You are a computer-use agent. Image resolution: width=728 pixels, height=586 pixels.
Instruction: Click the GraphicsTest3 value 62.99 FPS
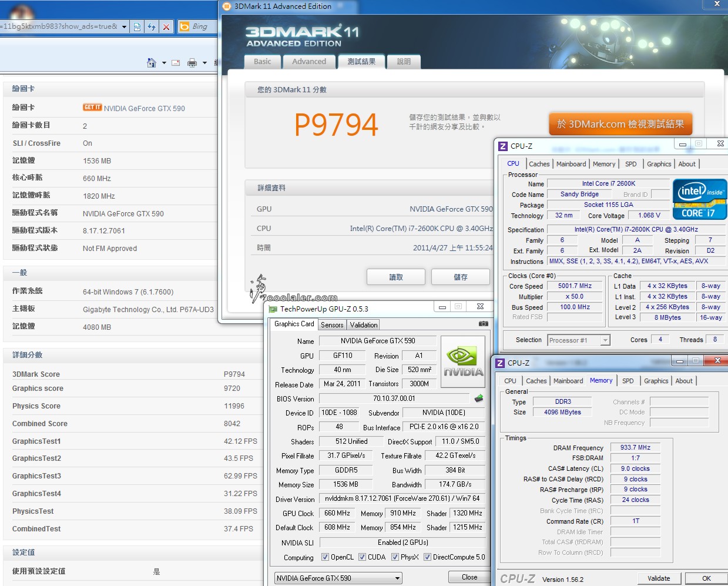pos(240,476)
